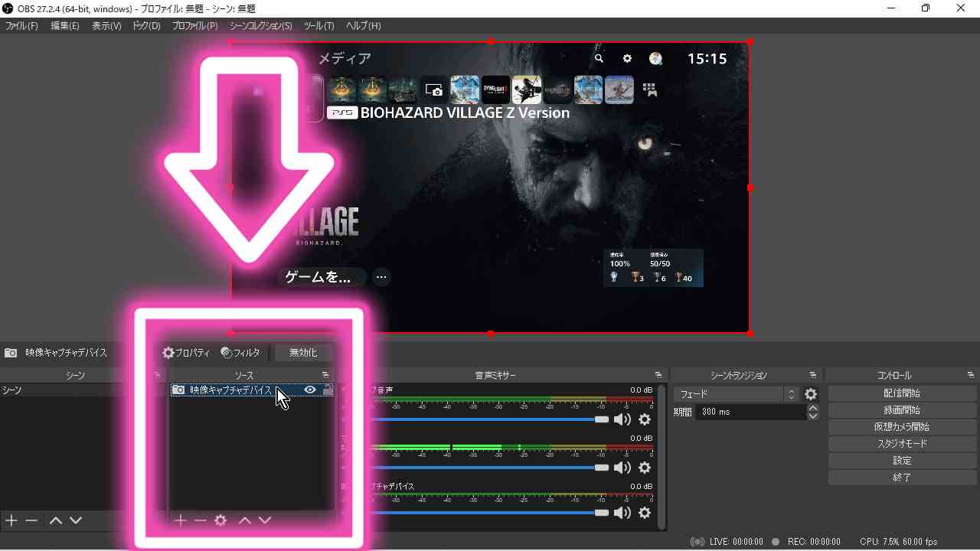Open the ファイル(F) menu
The height and width of the screenshot is (551, 980).
(x=21, y=25)
